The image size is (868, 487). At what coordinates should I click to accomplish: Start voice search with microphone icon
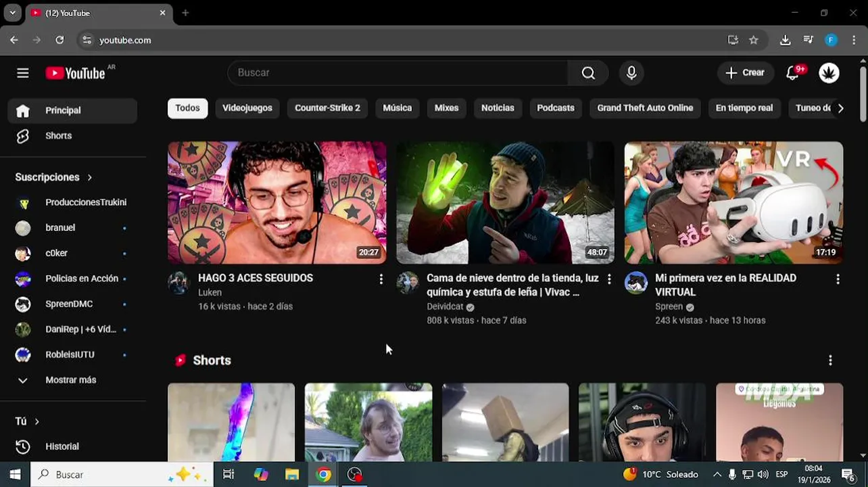631,73
